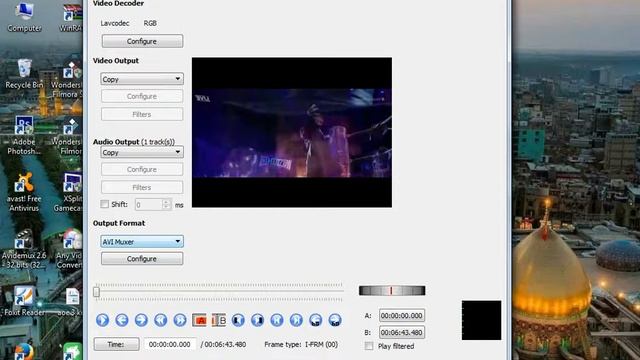This screenshot has height=360, width=640.
Task: Toggle the Play filtered checkbox
Action: (369, 346)
